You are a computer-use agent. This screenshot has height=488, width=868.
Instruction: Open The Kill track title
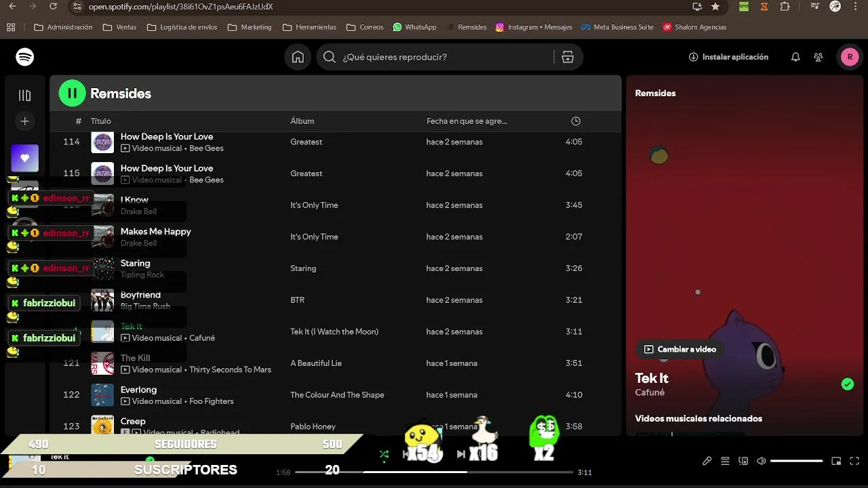pyautogui.click(x=135, y=358)
